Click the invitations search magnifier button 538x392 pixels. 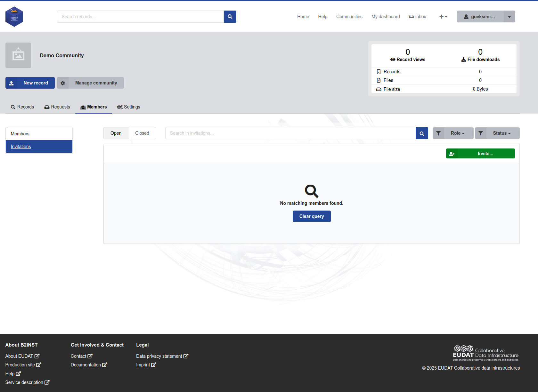[x=422, y=133]
